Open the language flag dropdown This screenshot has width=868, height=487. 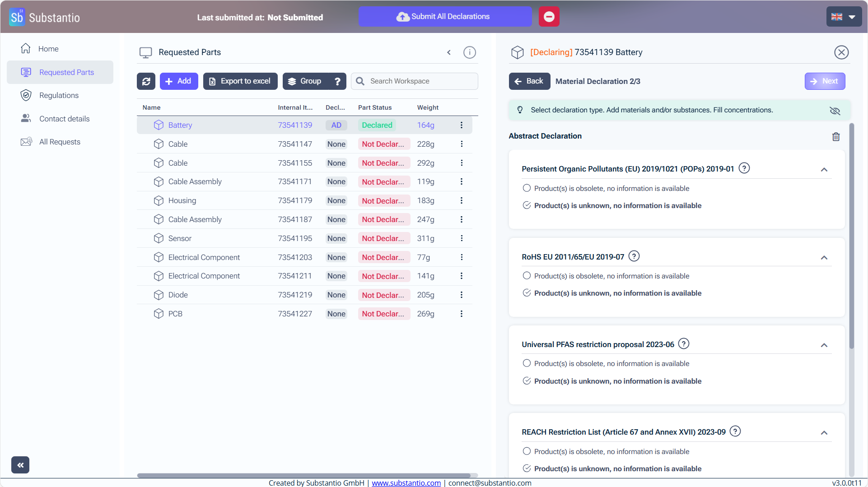844,17
